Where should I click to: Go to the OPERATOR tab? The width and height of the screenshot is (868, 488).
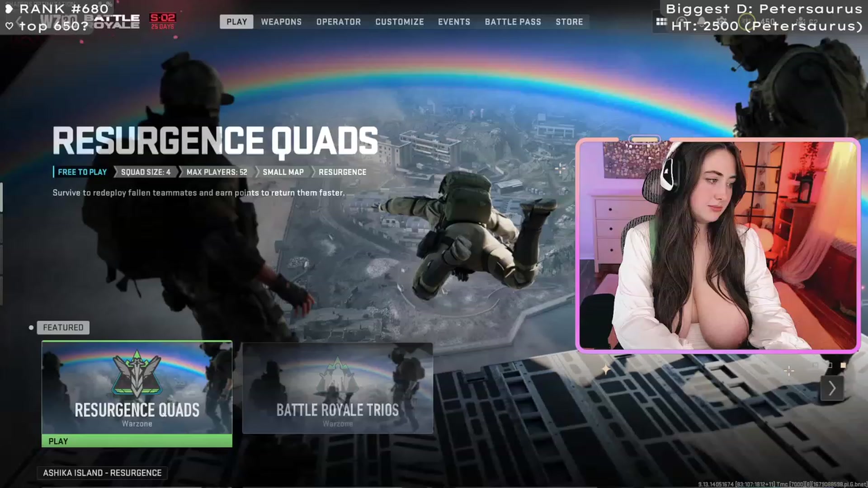[339, 22]
